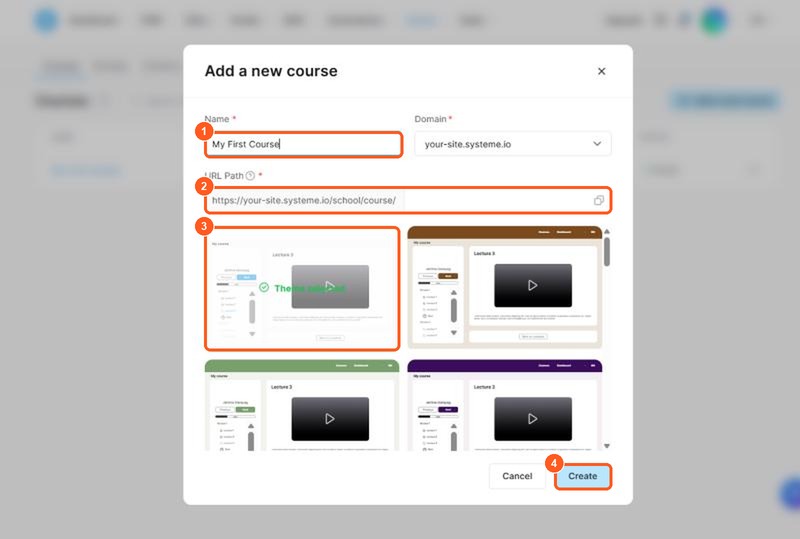The width and height of the screenshot is (800, 539).
Task: Click the Cancel button
Action: pos(517,476)
